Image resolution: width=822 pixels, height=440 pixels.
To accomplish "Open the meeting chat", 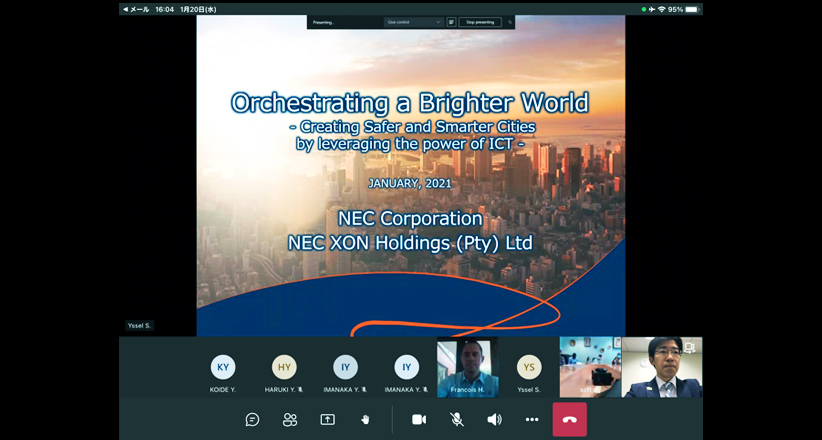I will pos(252,420).
